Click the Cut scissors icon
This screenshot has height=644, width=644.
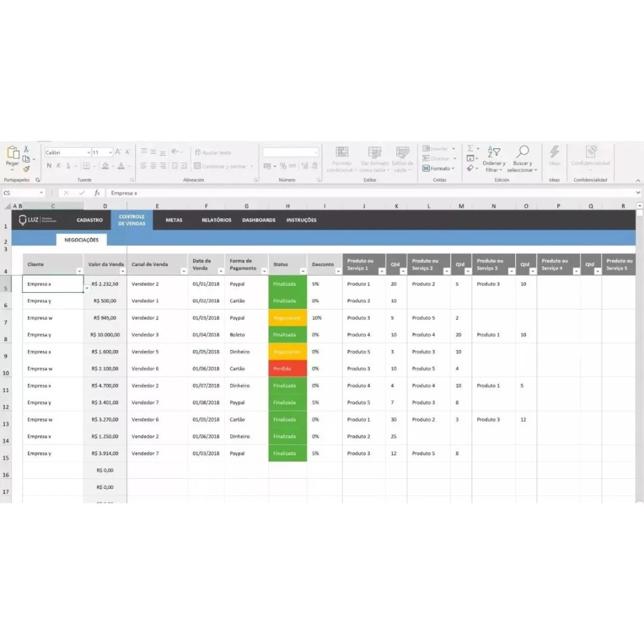[26, 149]
